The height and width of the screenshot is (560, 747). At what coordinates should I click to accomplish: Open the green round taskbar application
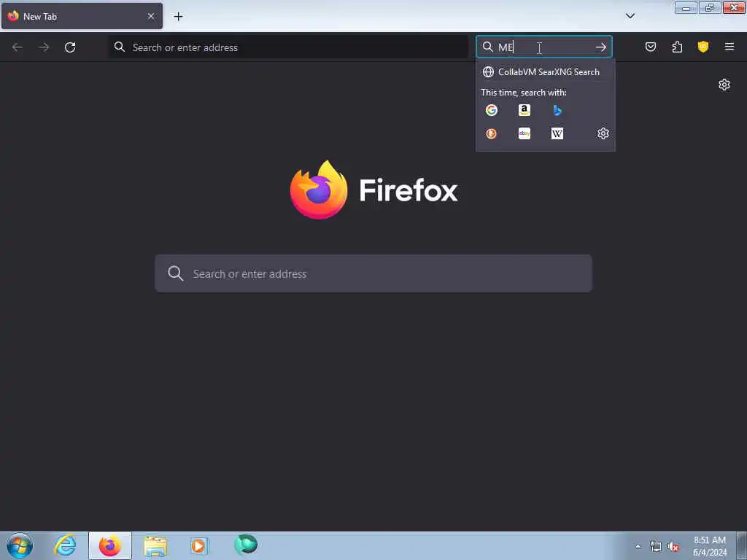click(x=246, y=544)
